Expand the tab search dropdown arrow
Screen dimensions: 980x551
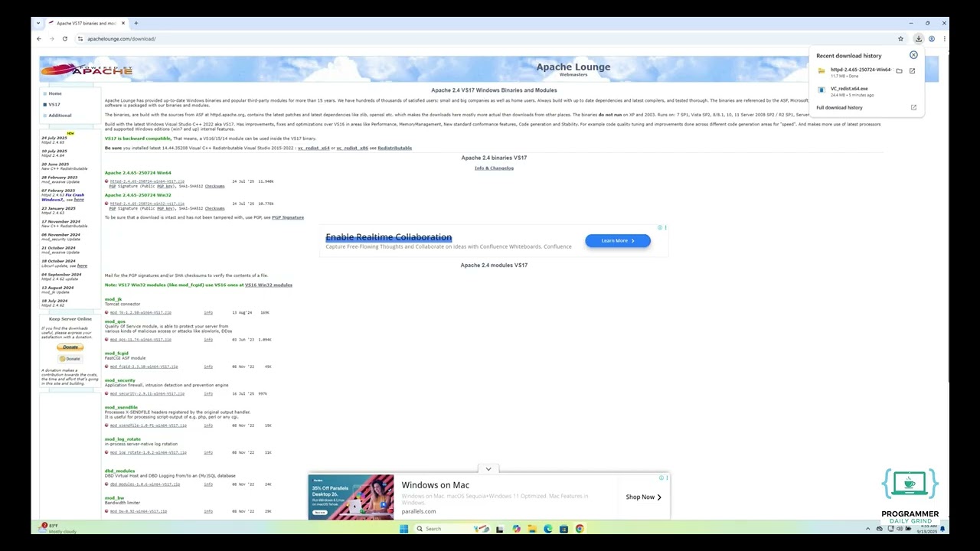[x=39, y=24]
